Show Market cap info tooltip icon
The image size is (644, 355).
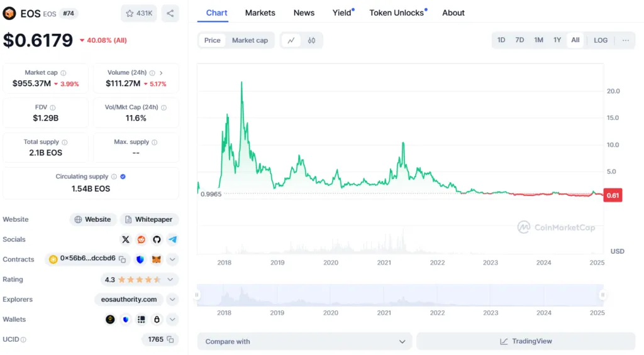(x=64, y=73)
